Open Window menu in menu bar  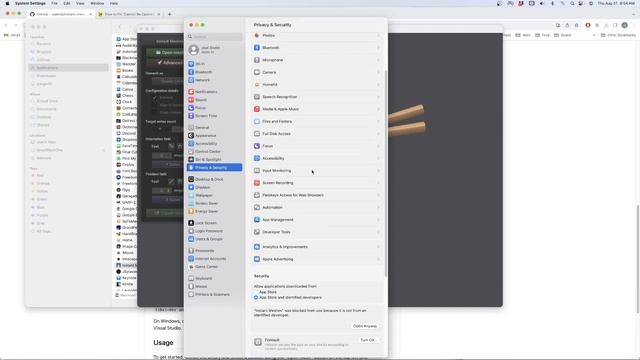pos(97,3)
